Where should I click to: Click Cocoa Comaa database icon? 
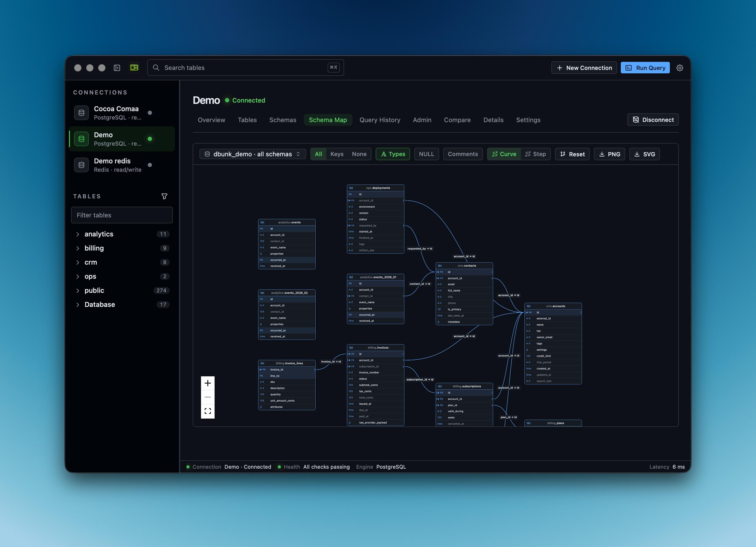click(x=81, y=113)
